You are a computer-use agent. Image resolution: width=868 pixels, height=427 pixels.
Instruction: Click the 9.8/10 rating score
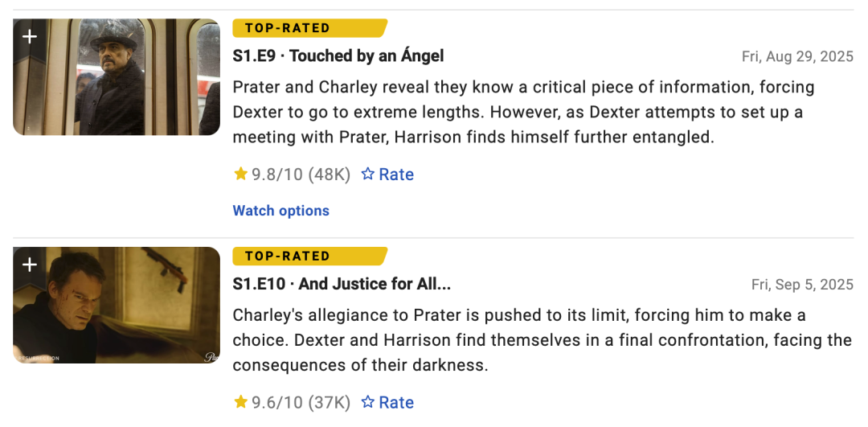pyautogui.click(x=278, y=174)
